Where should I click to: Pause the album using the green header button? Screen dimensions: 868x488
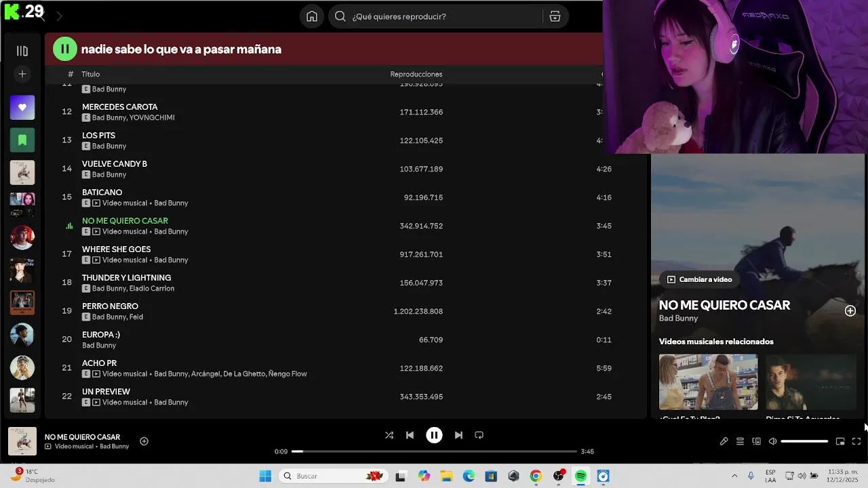point(65,49)
